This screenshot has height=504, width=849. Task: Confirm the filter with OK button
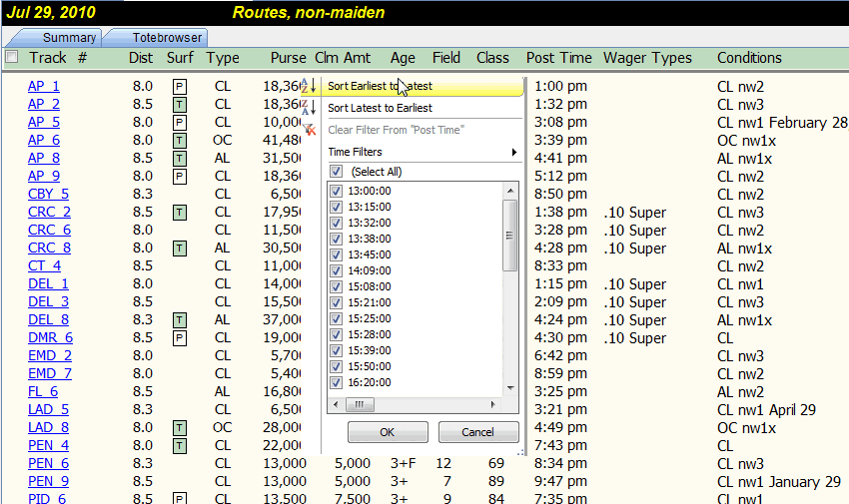pos(388,432)
